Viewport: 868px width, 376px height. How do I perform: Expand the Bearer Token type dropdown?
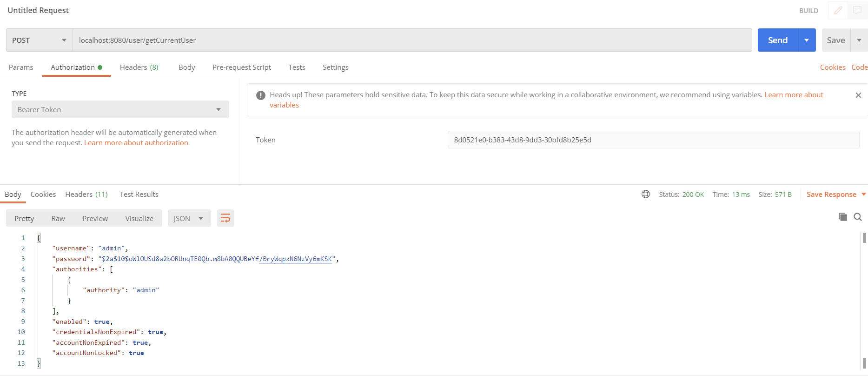[x=120, y=109]
